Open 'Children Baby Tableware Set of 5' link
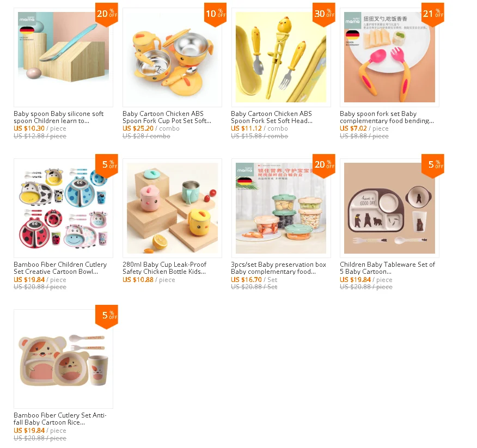The height and width of the screenshot is (448, 477). (388, 268)
